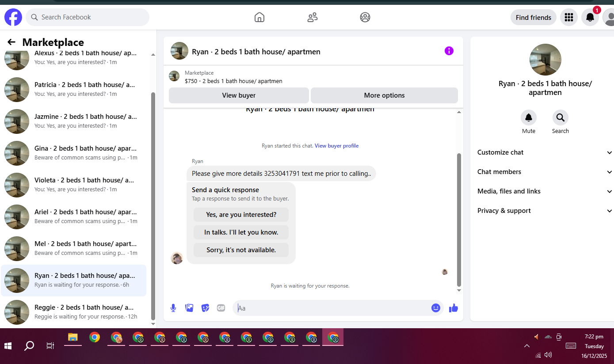
Task: Click the touch keyboard tray icon
Action: coord(571,346)
